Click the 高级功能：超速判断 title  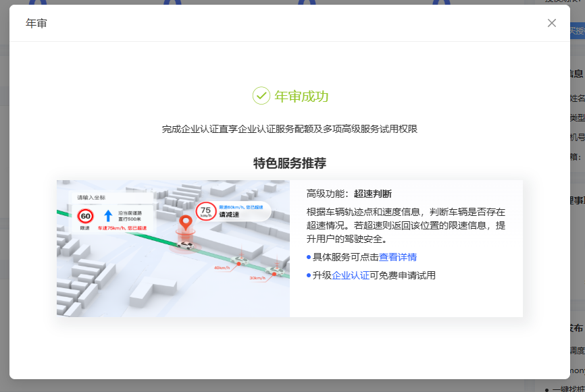(349, 194)
